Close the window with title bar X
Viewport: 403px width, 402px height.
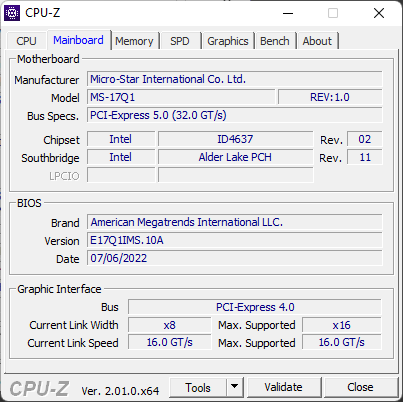[x=379, y=13]
